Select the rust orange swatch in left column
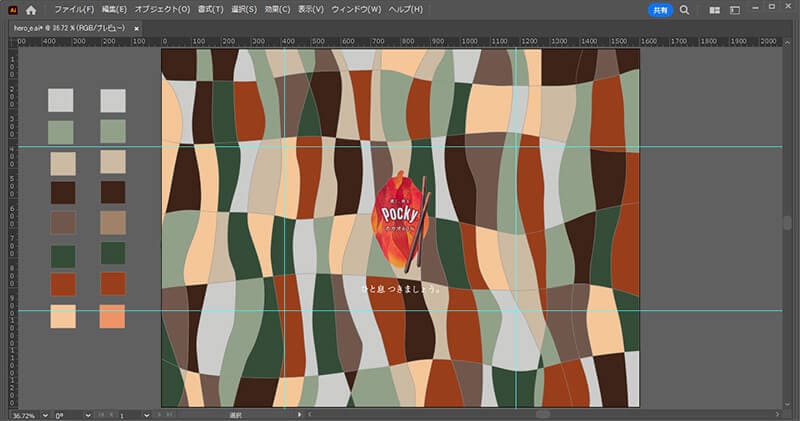Screen dimensions: 800x421 pyautogui.click(x=62, y=284)
